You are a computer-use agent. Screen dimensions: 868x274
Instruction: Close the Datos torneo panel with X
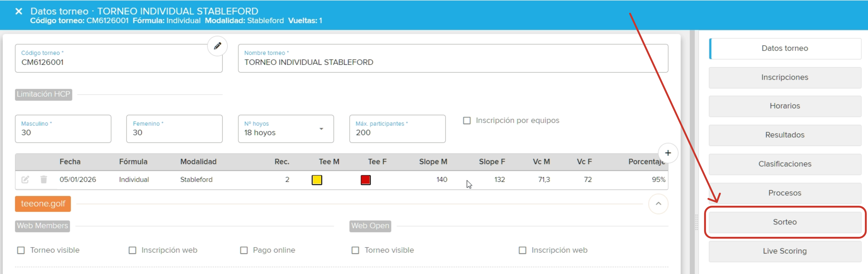tap(19, 12)
